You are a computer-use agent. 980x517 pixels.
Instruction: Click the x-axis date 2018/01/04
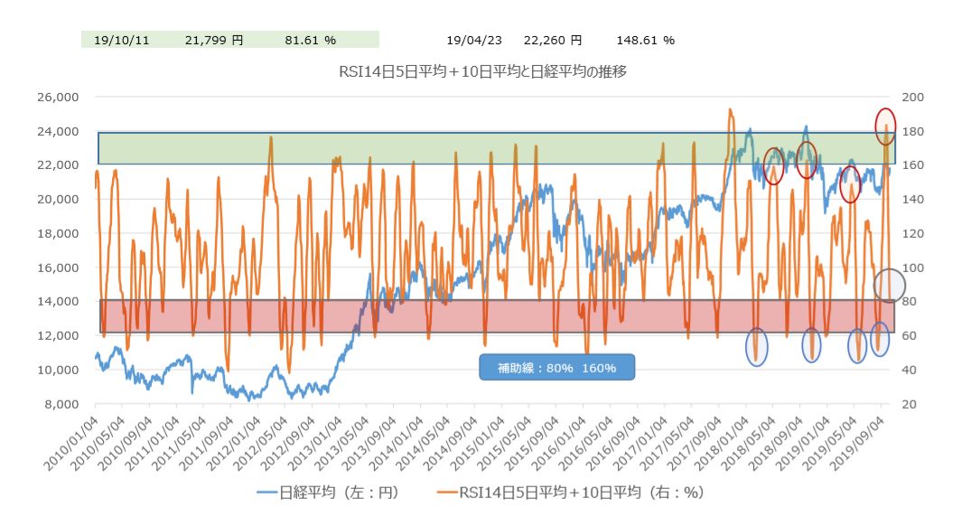[721, 443]
